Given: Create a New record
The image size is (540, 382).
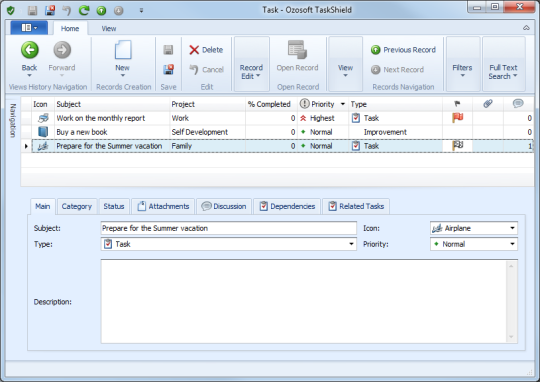Looking at the screenshot, I should 123,59.
